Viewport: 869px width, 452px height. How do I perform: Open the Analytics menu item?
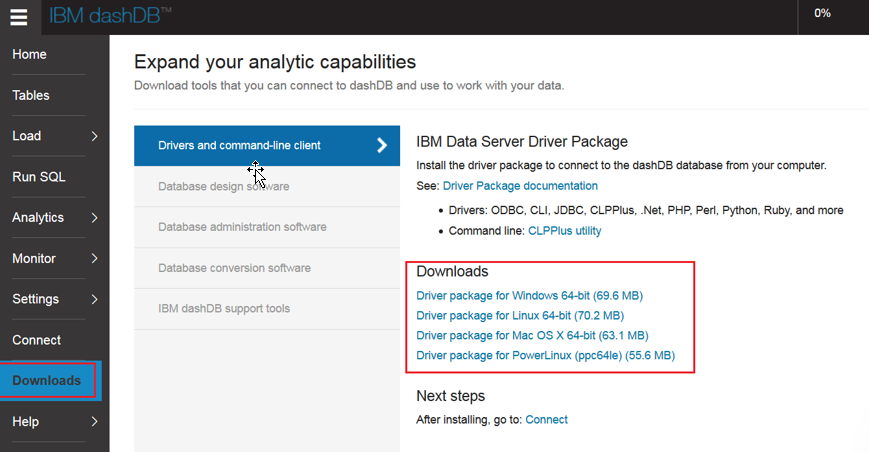point(38,218)
